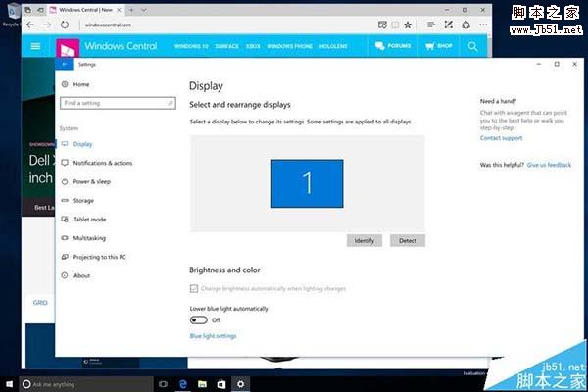This screenshot has height=392, width=588.
Task: Select display 1 monitor rectangle
Action: coord(307,183)
